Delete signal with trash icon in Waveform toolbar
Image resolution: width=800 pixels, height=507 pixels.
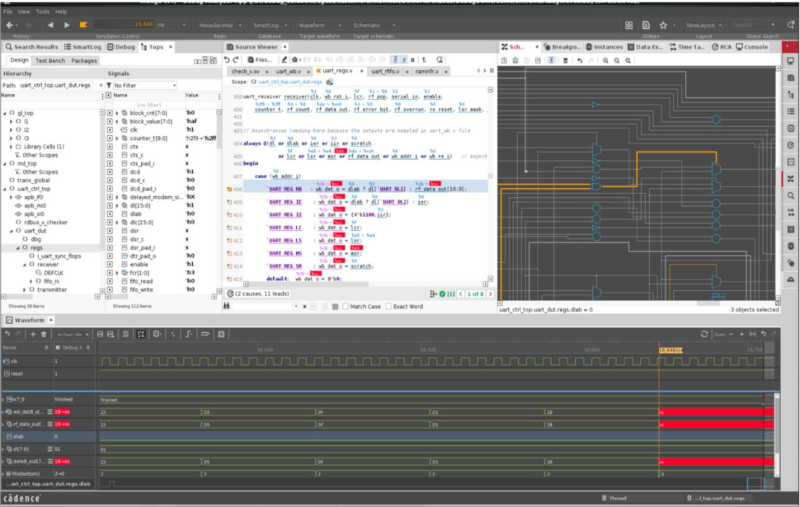click(x=43, y=334)
